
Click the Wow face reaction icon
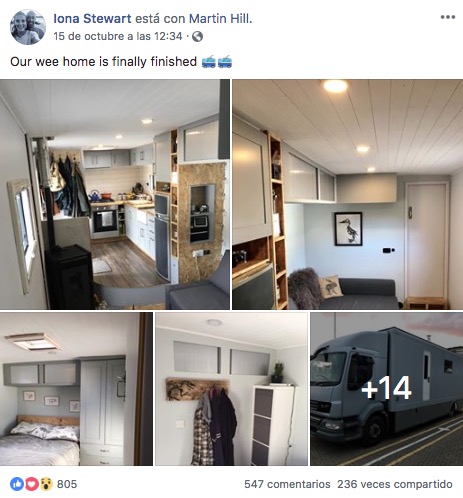click(x=46, y=484)
